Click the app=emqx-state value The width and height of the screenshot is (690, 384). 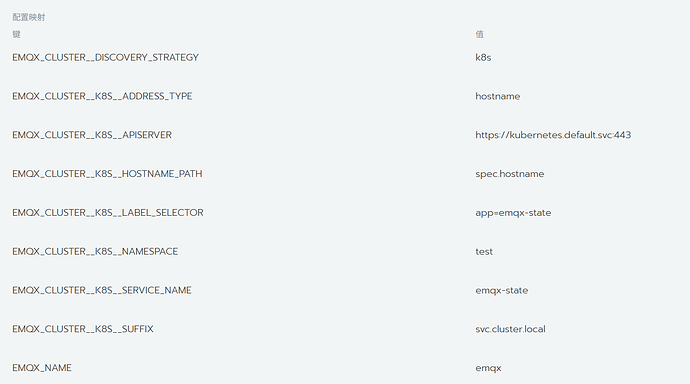tap(513, 213)
